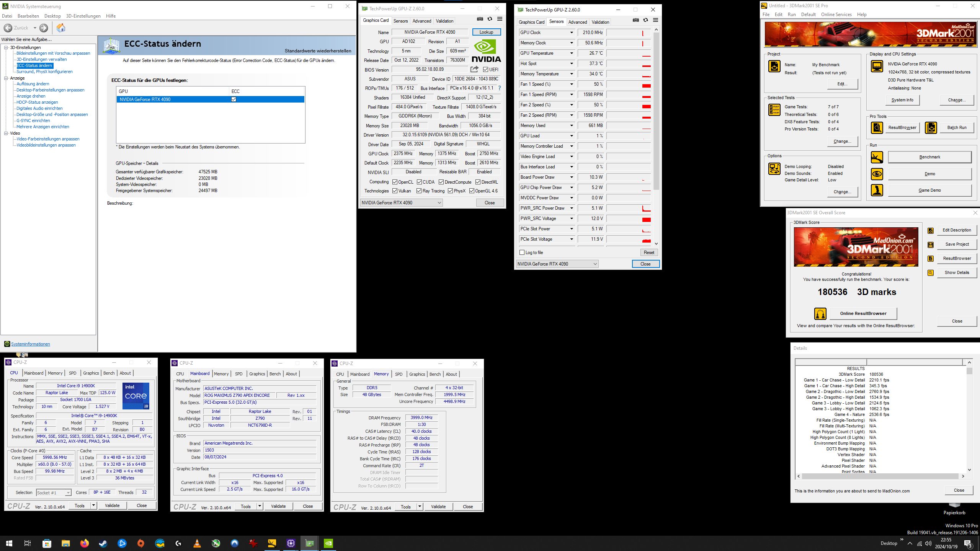Click the forward arrow in NVIDIA Systemsteuerung

click(x=44, y=28)
